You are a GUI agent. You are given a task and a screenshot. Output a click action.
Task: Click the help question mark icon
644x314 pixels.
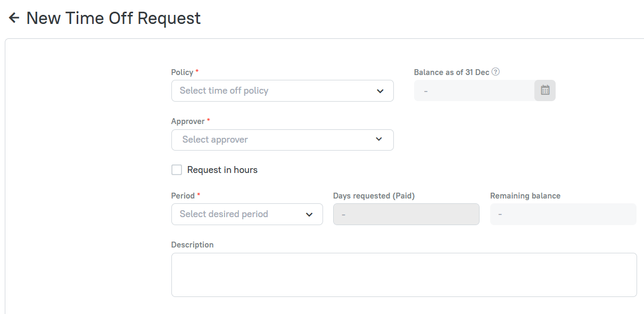coord(496,72)
